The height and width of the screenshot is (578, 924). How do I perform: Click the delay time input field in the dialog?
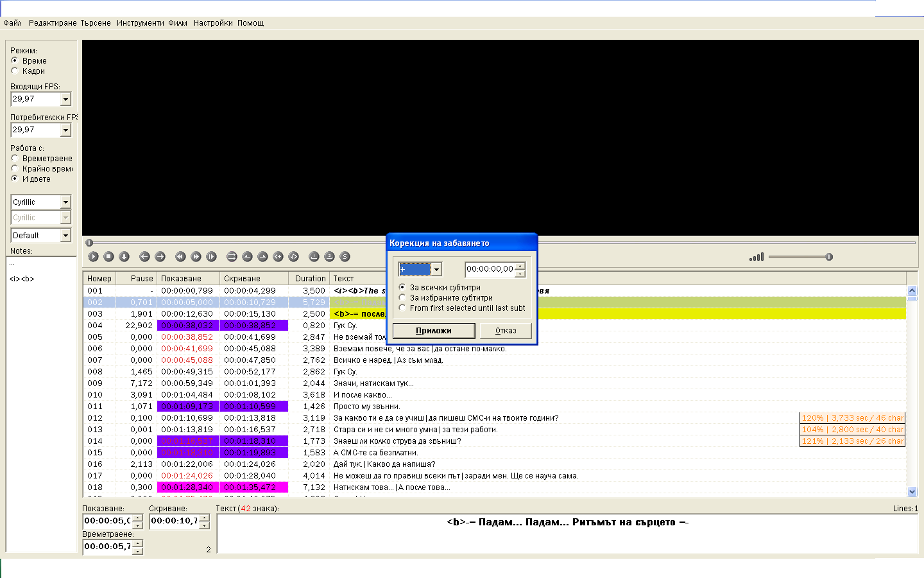[490, 269]
